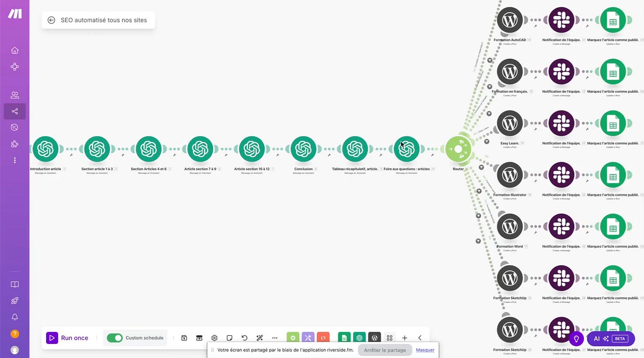Open the puzzle-piece Templates icon in the sidebar
The width and height of the screenshot is (644, 358).
point(15,144)
